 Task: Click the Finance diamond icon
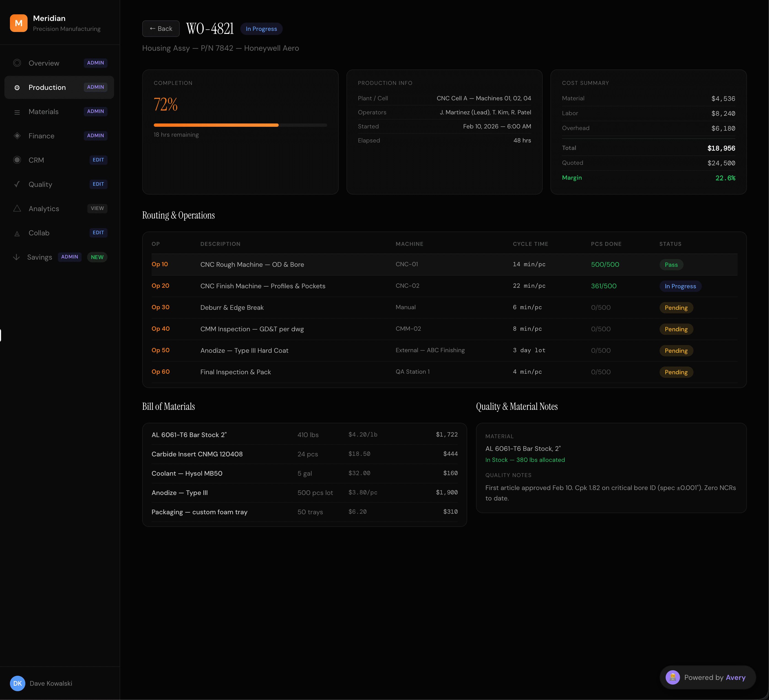tap(17, 136)
